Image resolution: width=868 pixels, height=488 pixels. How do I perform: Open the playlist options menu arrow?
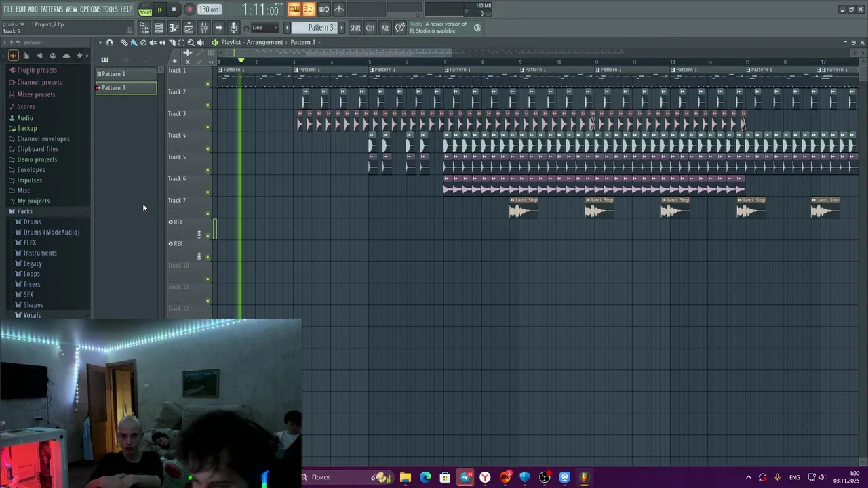[x=100, y=42]
